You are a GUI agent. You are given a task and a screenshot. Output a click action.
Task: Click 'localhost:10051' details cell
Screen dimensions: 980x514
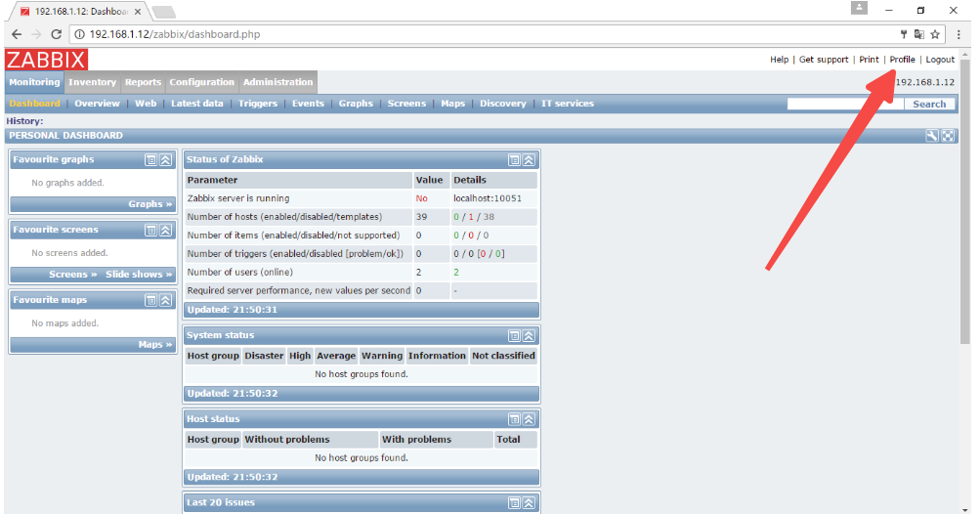click(x=488, y=198)
